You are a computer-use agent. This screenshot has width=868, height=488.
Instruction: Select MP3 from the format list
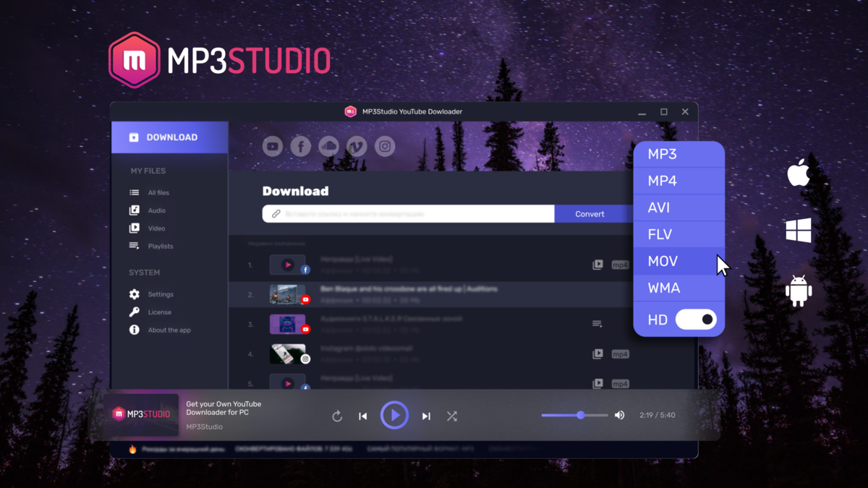pyautogui.click(x=663, y=154)
